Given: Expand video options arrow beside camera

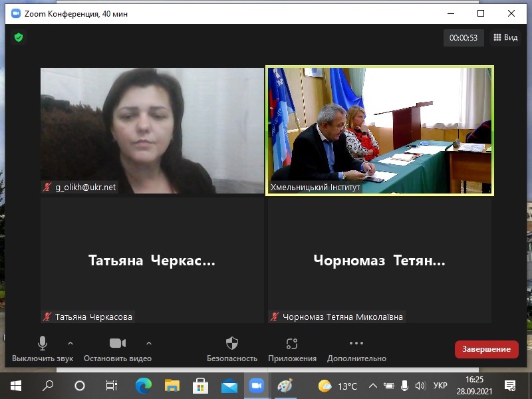Looking at the screenshot, I should coord(149,343).
